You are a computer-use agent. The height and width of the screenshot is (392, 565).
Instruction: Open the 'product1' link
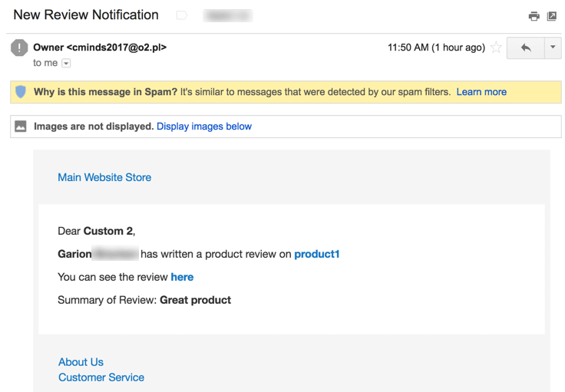click(x=316, y=254)
